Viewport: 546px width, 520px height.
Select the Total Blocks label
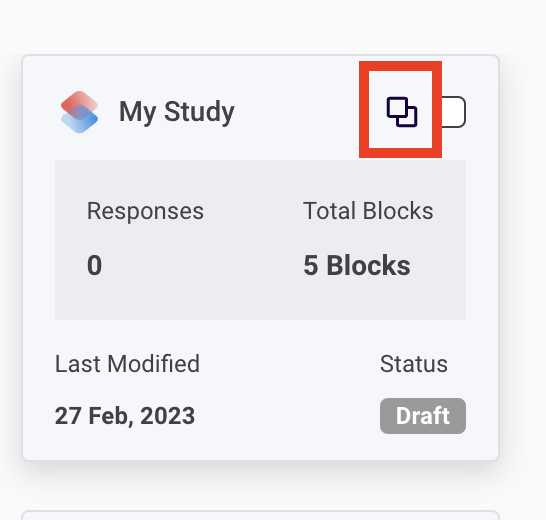(x=368, y=211)
